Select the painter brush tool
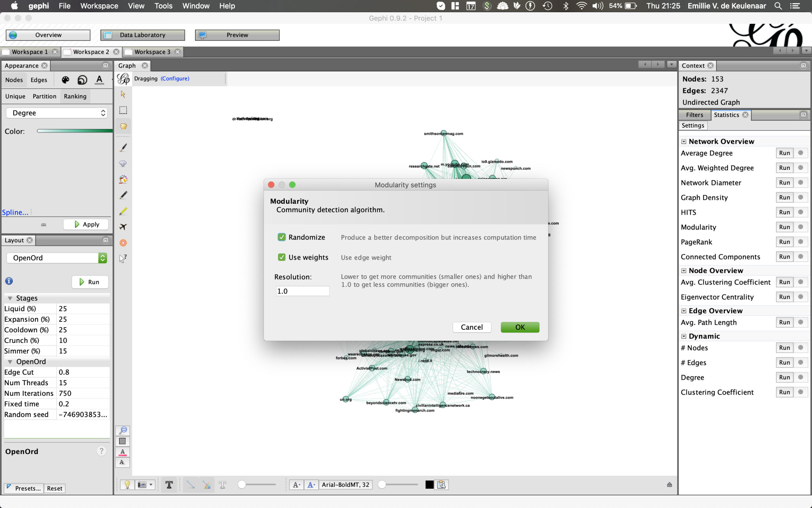 123,148
